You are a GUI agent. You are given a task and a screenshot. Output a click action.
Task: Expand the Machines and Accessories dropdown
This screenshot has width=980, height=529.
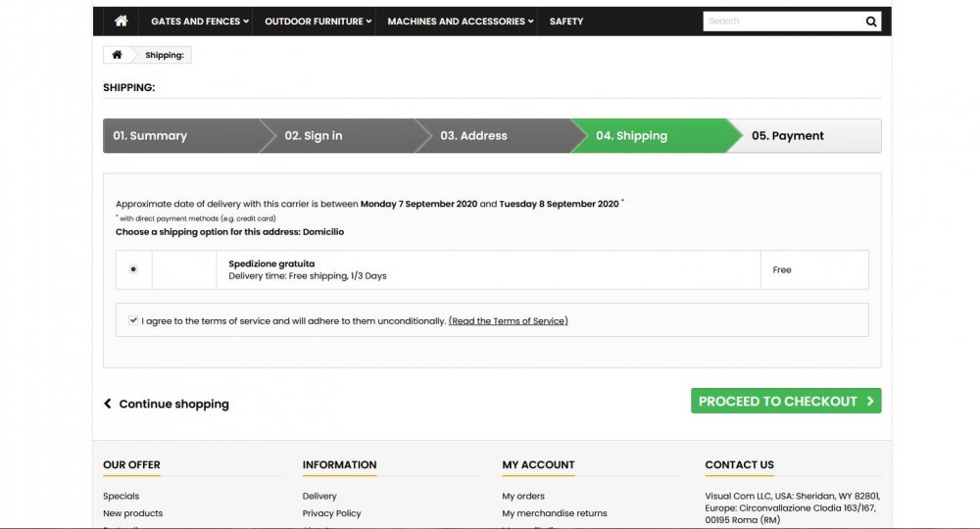coord(460,22)
